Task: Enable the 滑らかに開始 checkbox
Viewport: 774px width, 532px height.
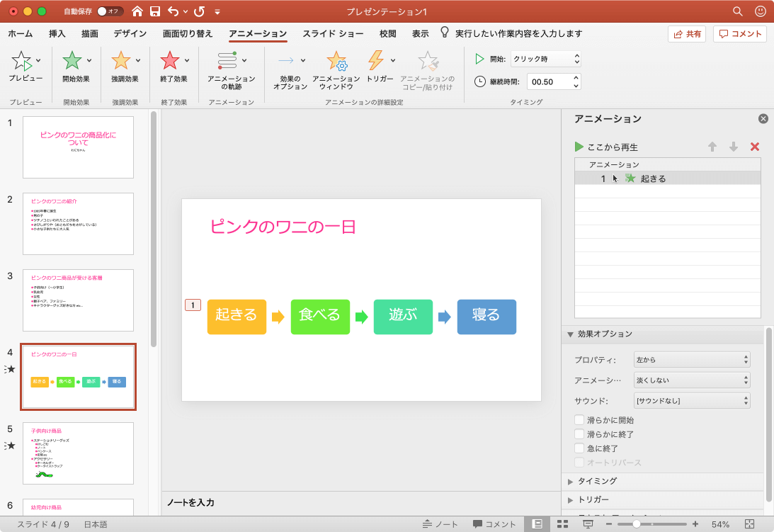Action: [x=579, y=420]
